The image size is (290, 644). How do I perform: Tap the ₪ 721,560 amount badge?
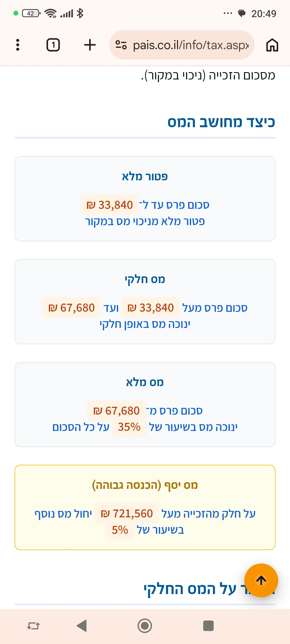[x=127, y=514]
